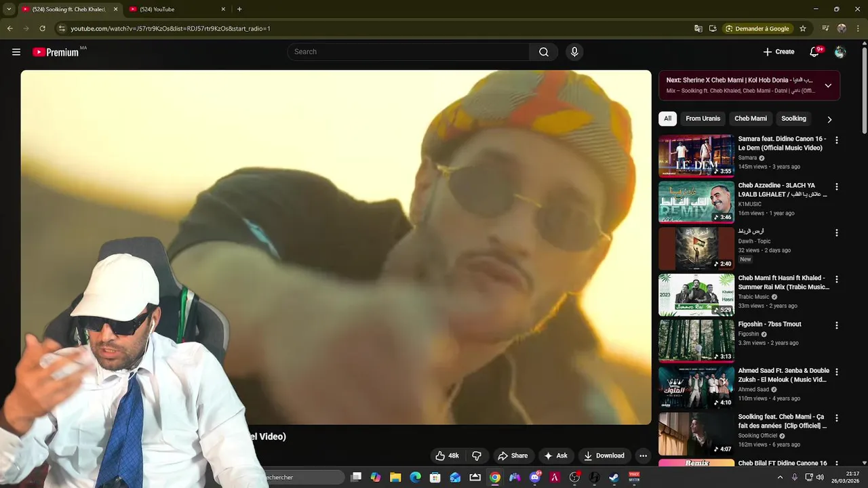Share this video

coord(512,455)
